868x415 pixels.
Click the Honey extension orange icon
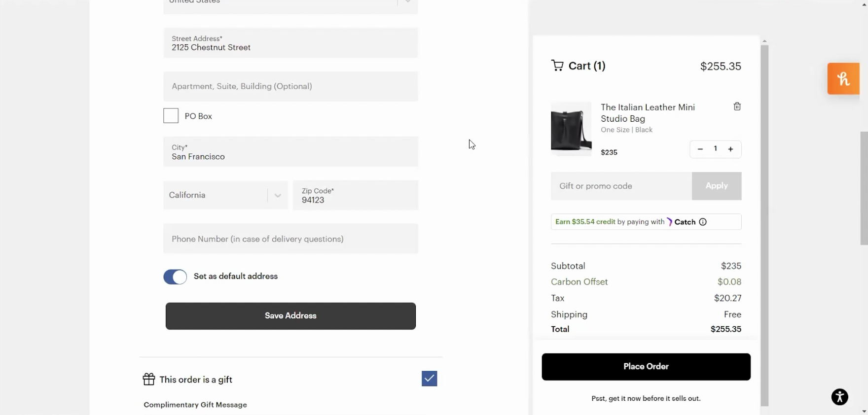coord(843,79)
